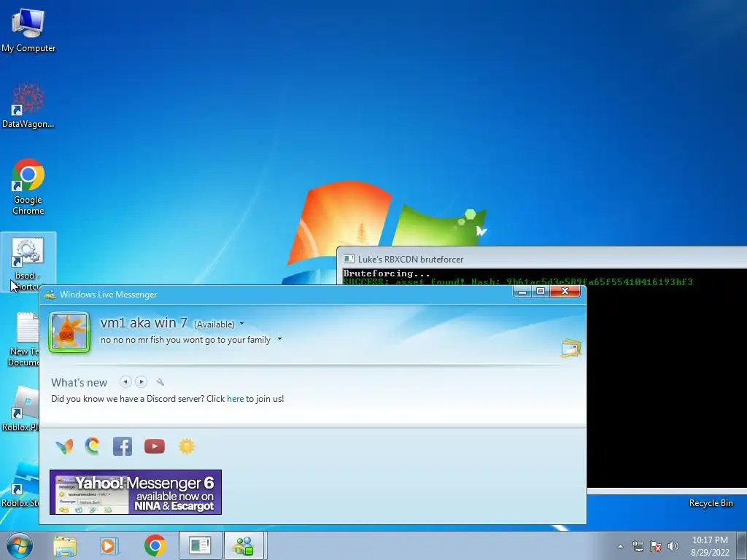Open the Roblox Studio desktop shortcut
The image size is (747, 560).
pyautogui.click(x=20, y=485)
